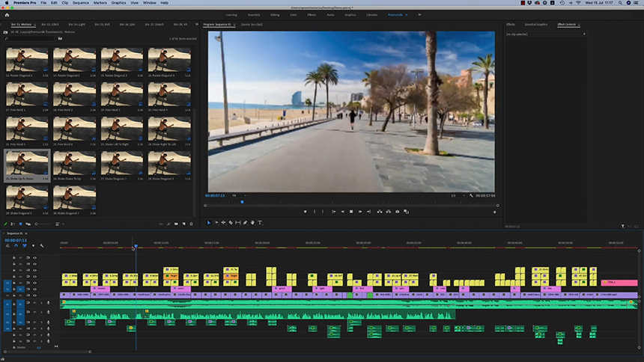Click the Add Marker button in Program monitor
644x362 pixels.
[305, 212]
